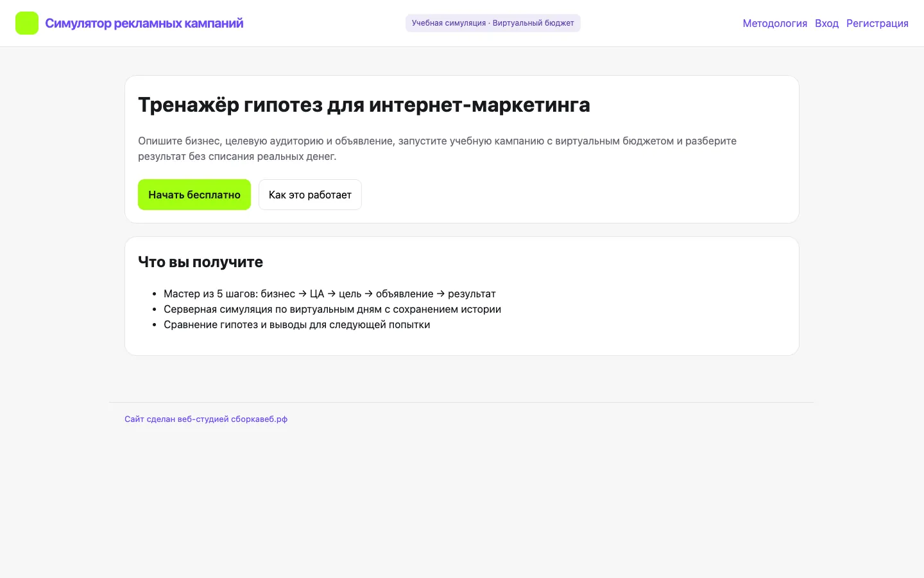
Task: Select the heading Тренажёр гипотез для интернет-маркетинга
Action: pos(364,105)
